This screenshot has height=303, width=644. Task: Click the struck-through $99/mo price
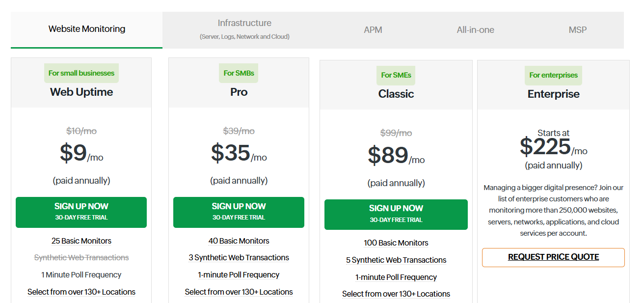coord(396,133)
